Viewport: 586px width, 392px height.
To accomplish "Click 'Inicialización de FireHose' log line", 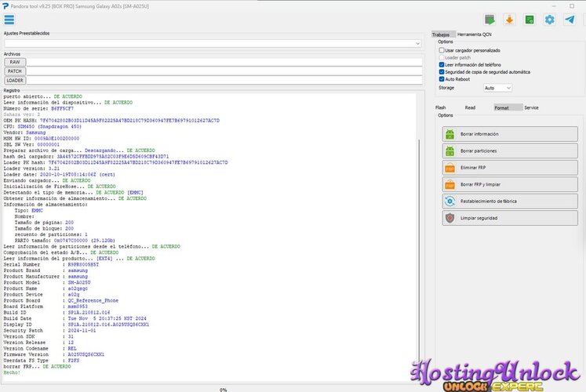I will tap(60, 187).
